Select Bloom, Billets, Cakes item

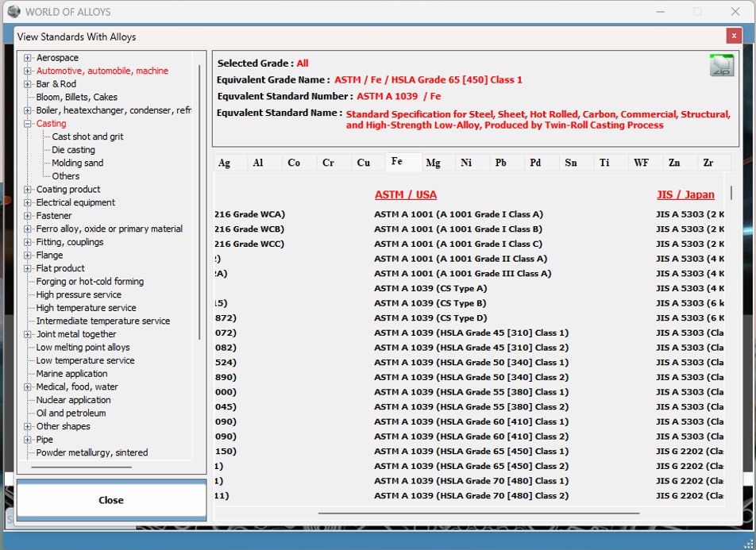[77, 98]
